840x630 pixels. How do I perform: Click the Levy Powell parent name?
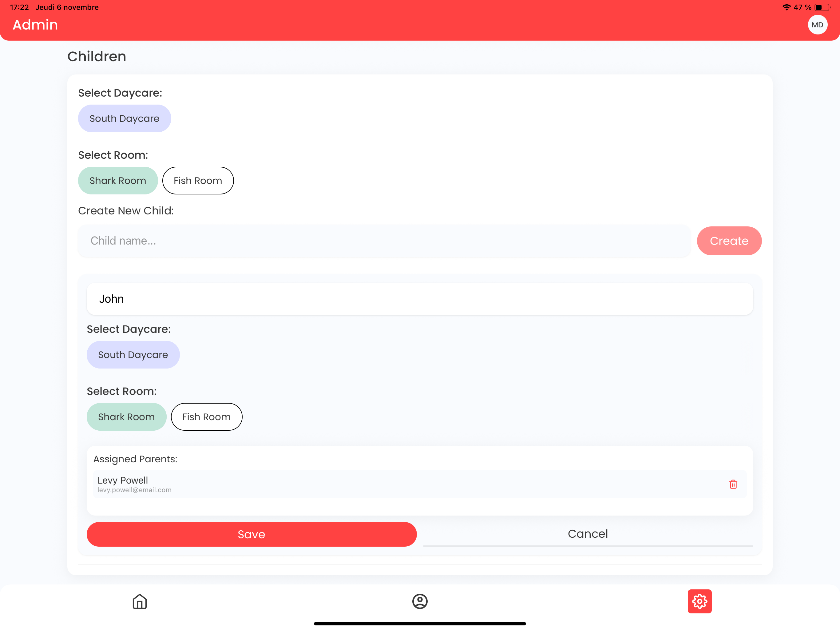click(123, 480)
